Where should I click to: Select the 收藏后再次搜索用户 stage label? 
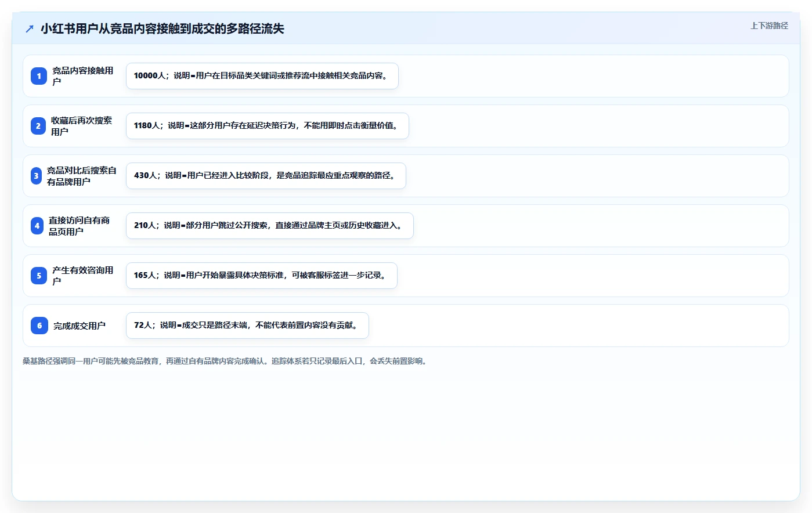pyautogui.click(x=82, y=126)
